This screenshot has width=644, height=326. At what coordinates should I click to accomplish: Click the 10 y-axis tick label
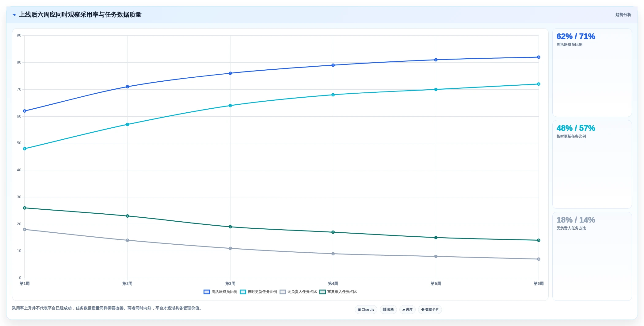(19, 251)
